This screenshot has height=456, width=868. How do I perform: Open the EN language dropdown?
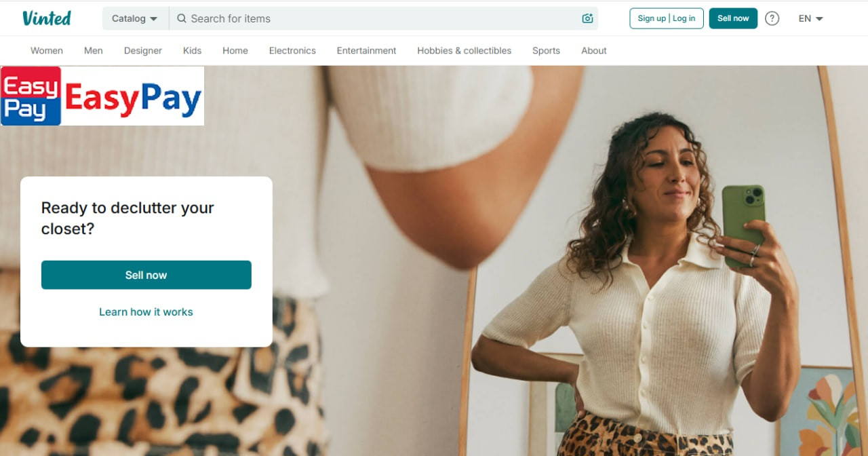point(810,19)
